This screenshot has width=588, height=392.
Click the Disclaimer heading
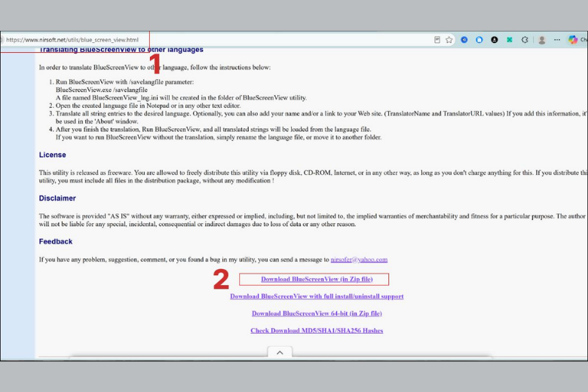click(x=57, y=198)
